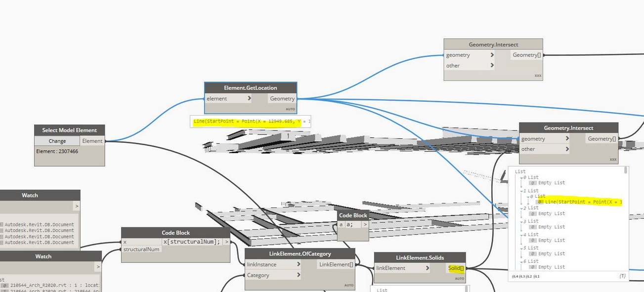Viewport: 644px width, 292px height.
Task: Click the Geometry output port of Element.GetLocation
Action: [282, 99]
